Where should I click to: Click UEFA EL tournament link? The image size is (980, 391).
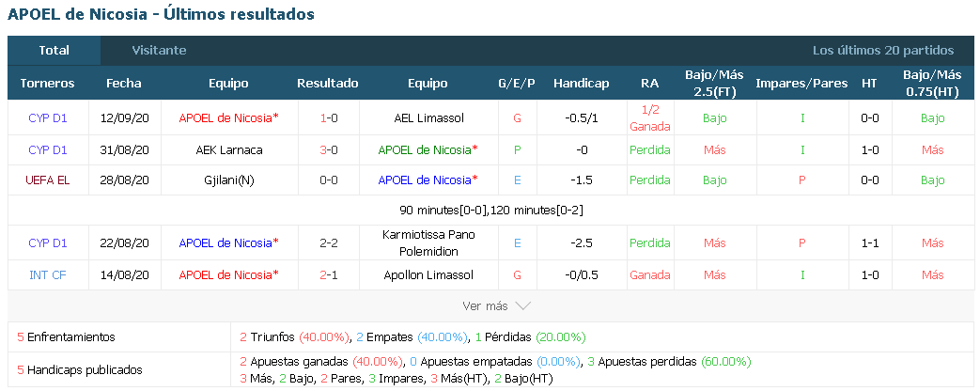point(48,180)
